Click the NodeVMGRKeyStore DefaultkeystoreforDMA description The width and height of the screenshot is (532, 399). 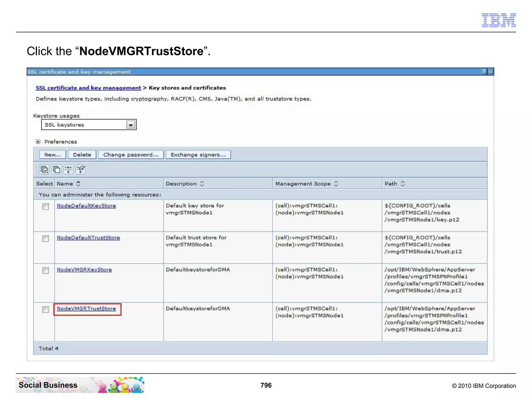(198, 270)
